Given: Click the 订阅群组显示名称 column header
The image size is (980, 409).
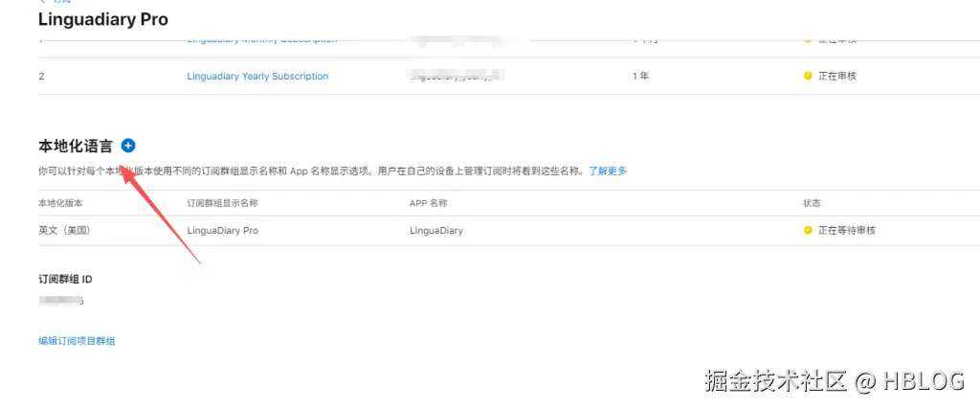Looking at the screenshot, I should pyautogui.click(x=222, y=203).
